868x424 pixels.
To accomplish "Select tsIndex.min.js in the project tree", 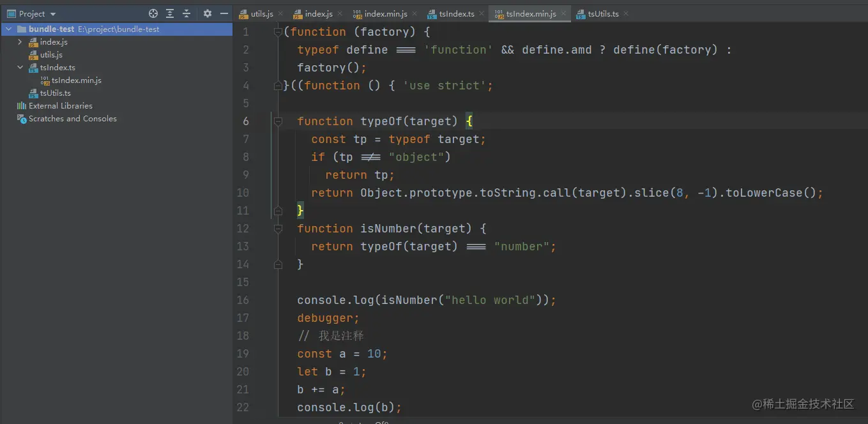I will point(76,80).
